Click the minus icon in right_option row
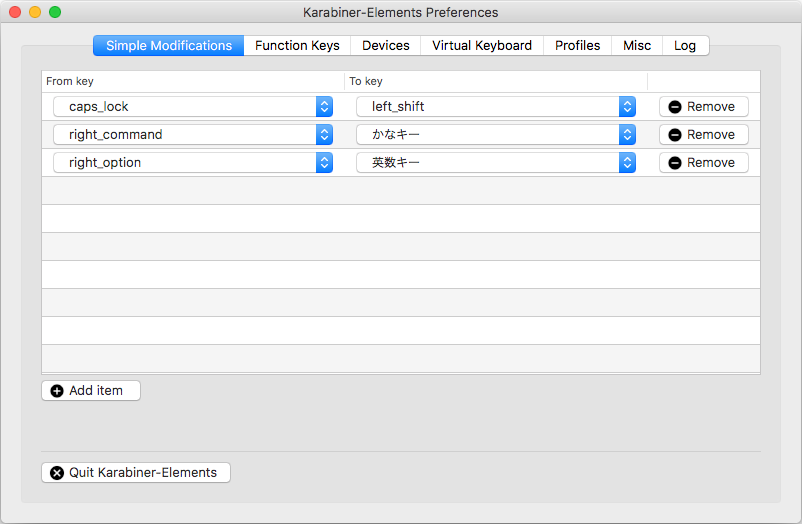The width and height of the screenshot is (802, 524). pyautogui.click(x=675, y=163)
